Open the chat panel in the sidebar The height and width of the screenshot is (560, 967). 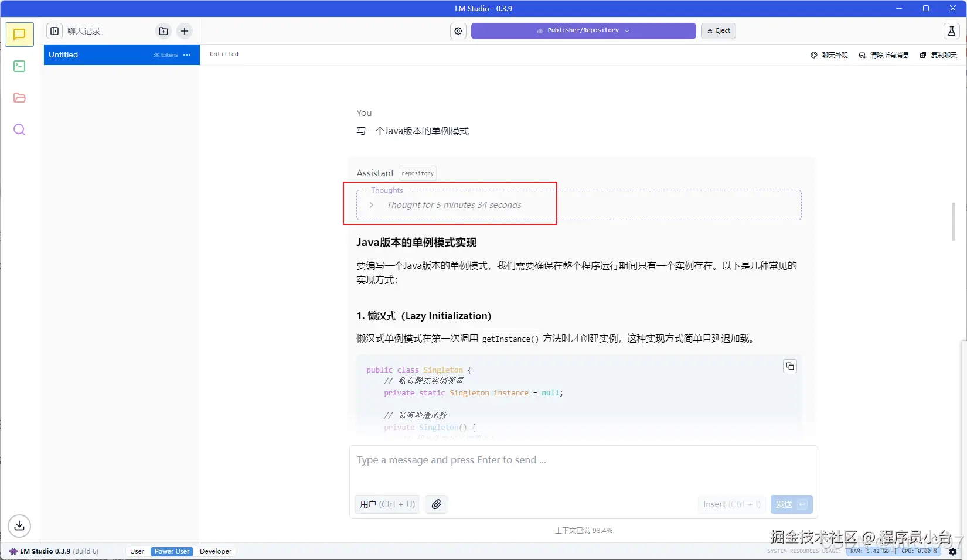(x=19, y=34)
